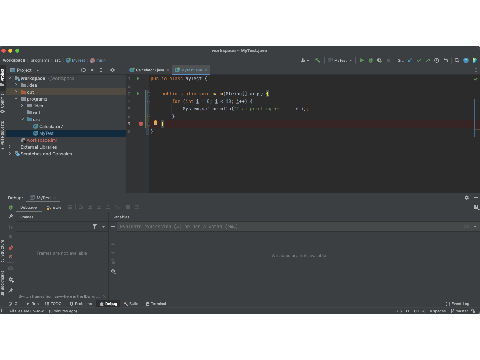This screenshot has width=480, height=360.
Task: Open the Build tool window tab
Action: click(131, 304)
